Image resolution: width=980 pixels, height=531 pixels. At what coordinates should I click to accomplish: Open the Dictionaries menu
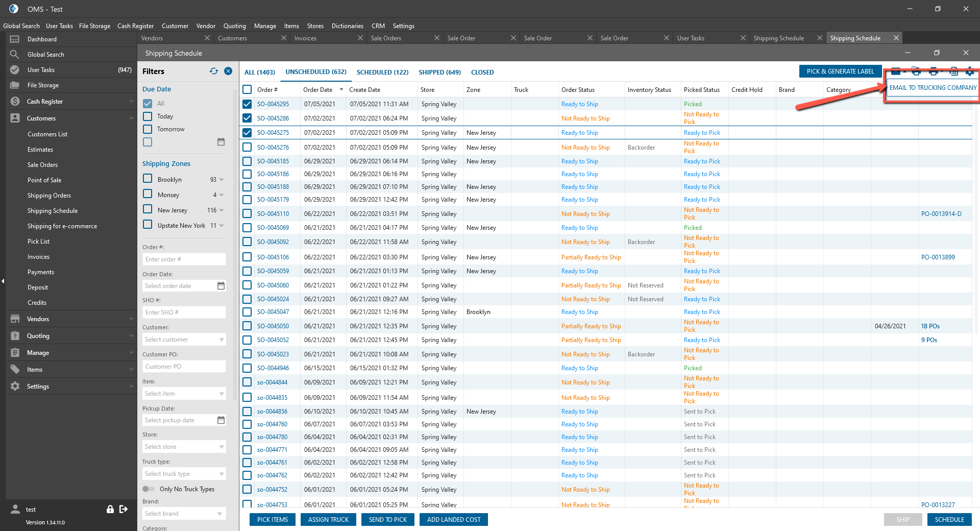[347, 26]
